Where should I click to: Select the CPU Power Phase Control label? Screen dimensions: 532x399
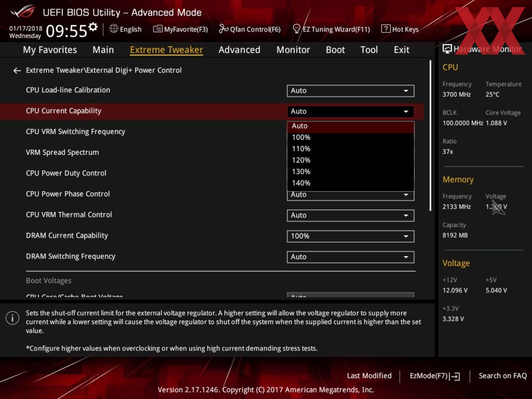[x=68, y=194]
